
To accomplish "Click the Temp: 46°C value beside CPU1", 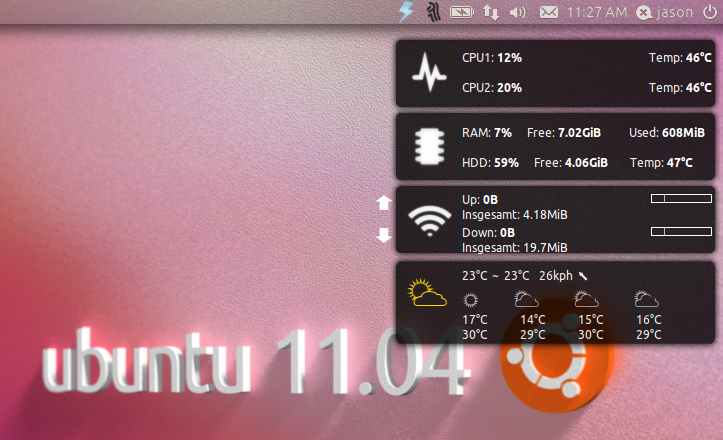I will (680, 58).
